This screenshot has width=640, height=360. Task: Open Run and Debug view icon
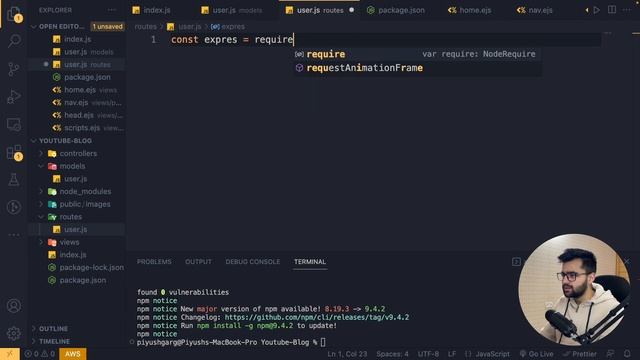tap(14, 97)
